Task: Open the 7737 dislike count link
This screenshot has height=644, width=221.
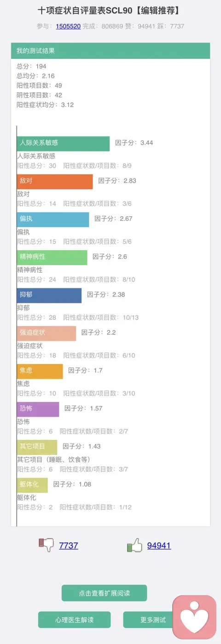Action: coord(69,545)
